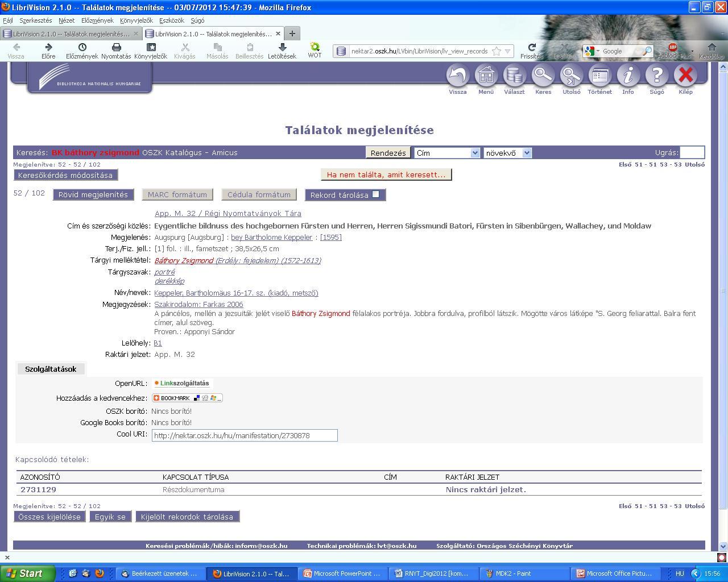Screen dimensions: 728x582
Task: Open the Nézet menu
Action: [x=67, y=20]
